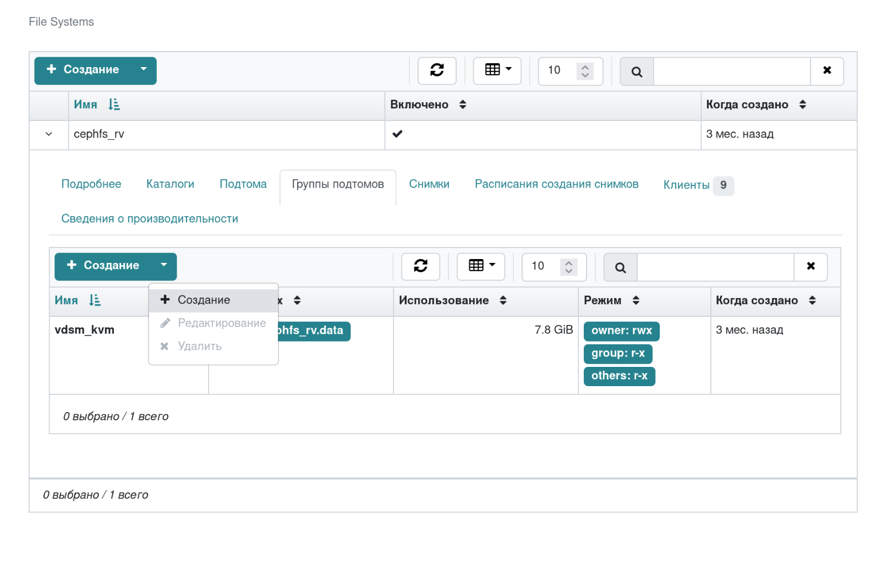Viewport: 887px width, 588px height.
Task: Refresh the subvolume groups table
Action: [x=420, y=266]
